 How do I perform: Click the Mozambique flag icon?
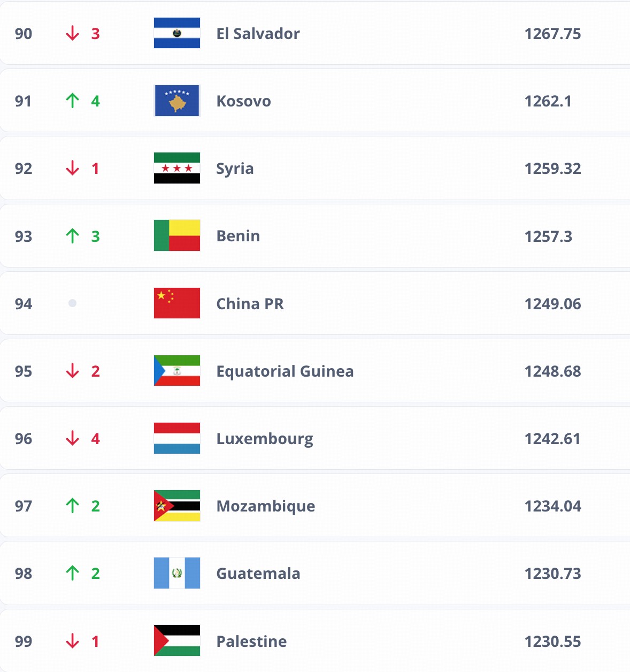point(177,506)
